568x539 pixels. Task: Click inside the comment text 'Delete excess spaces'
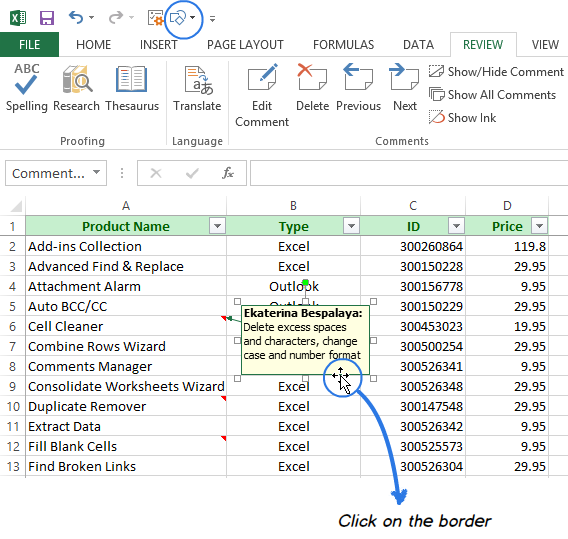[295, 327]
